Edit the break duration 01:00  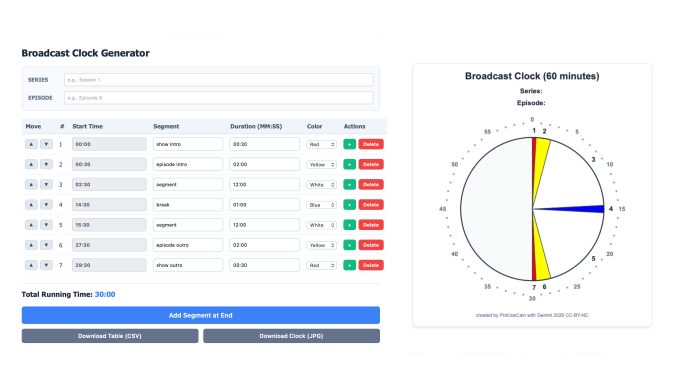tap(264, 205)
